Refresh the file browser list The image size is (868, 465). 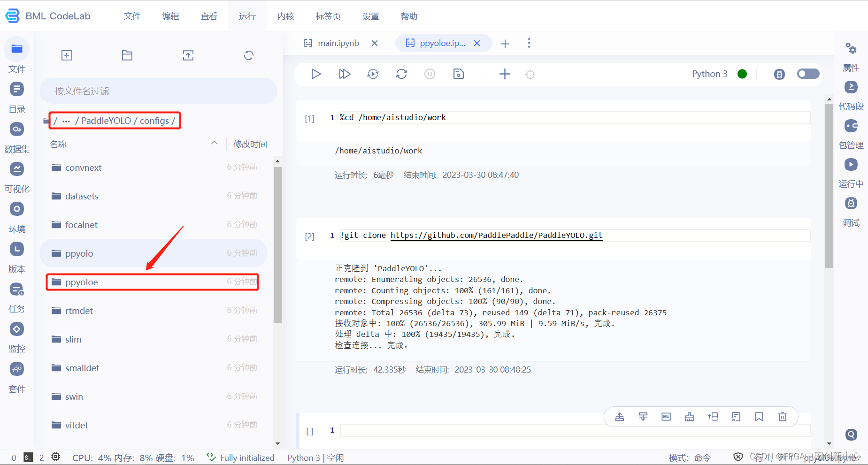(x=249, y=55)
